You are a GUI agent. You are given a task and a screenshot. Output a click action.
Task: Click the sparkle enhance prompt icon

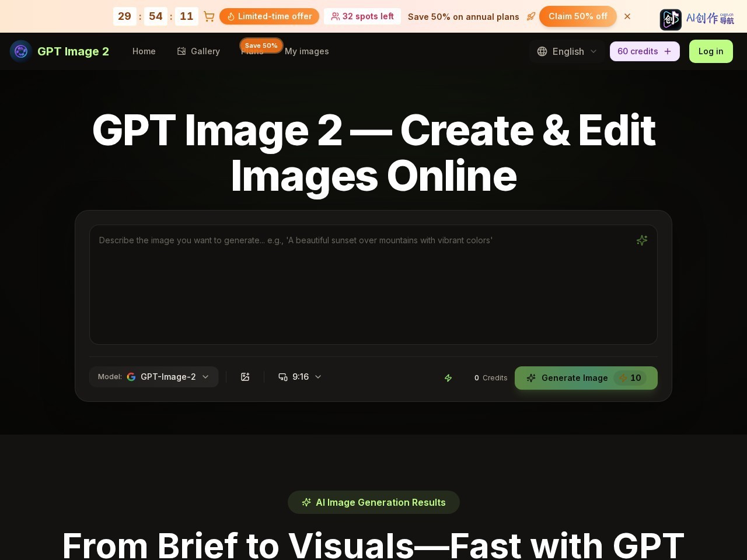tap(642, 240)
